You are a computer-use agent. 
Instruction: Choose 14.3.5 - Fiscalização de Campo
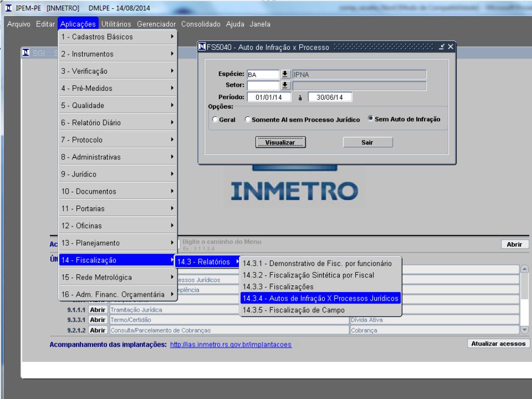click(320, 310)
